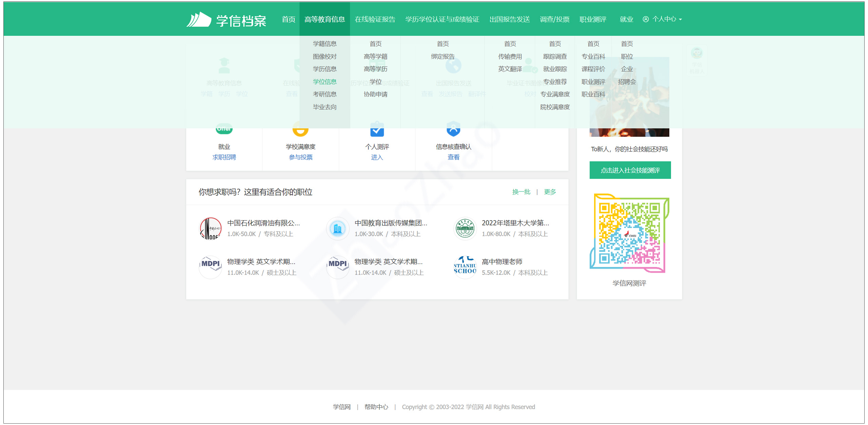This screenshot has height=425, width=868.
Task: Select 绑定报告 submenu item
Action: click(442, 57)
